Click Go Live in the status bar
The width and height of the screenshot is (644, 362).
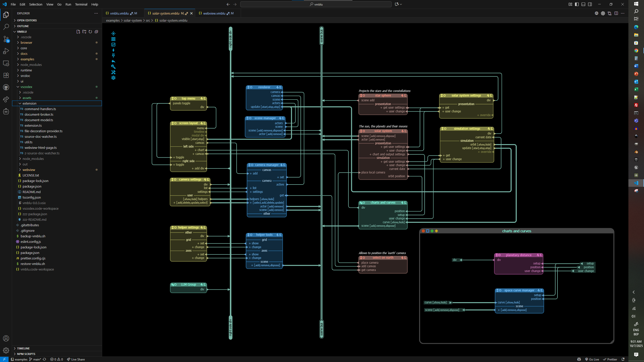[x=592, y=359]
